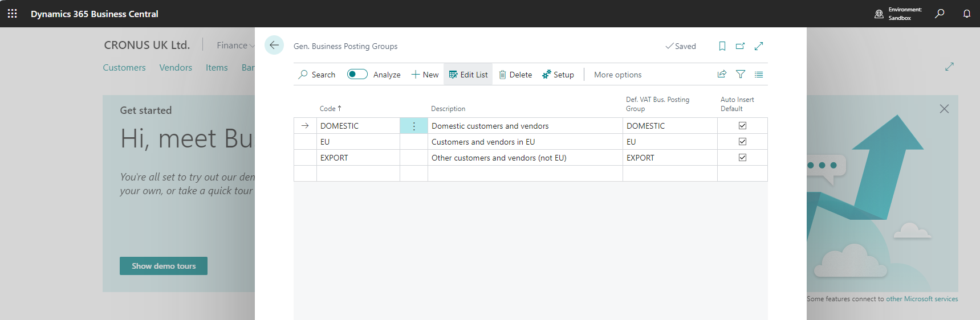Open the list view layout options
The height and width of the screenshot is (320, 980).
[x=759, y=74]
